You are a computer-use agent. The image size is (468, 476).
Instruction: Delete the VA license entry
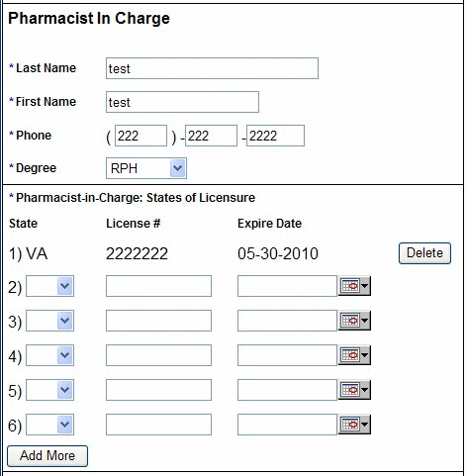[424, 253]
